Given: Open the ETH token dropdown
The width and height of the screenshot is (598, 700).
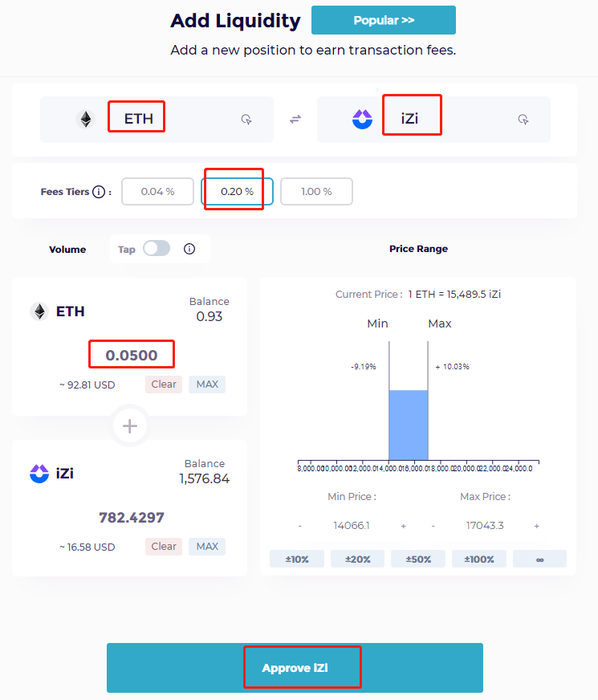Looking at the screenshot, I should 137,120.
